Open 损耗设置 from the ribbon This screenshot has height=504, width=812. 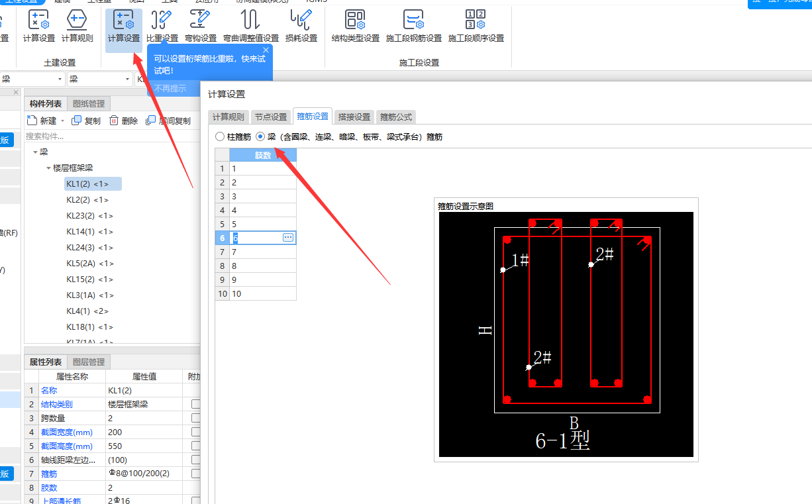click(301, 26)
